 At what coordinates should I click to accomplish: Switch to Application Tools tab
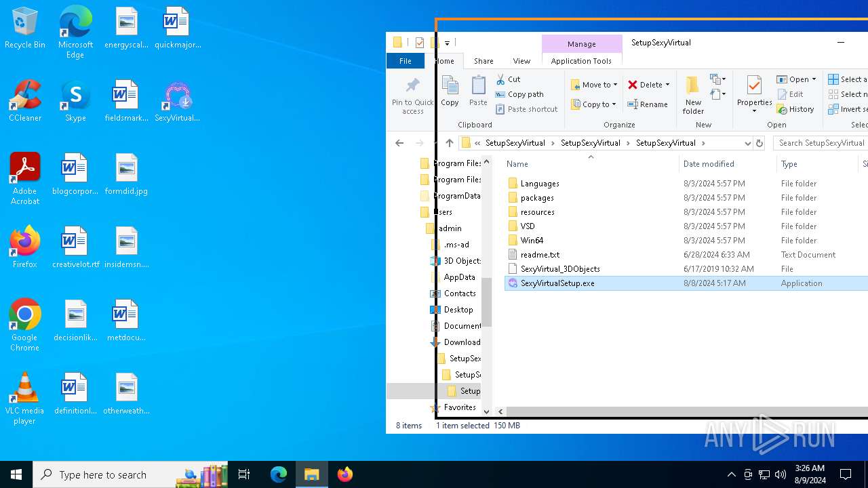[x=581, y=61]
